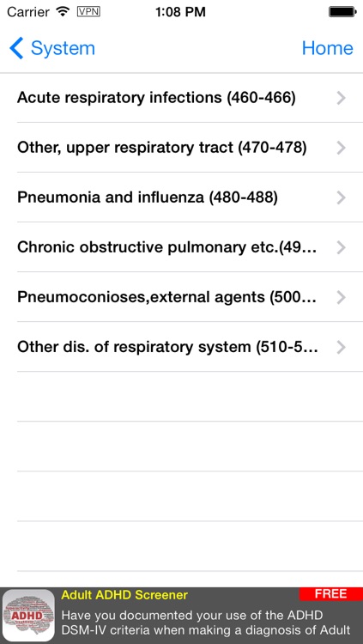Tap chevron on Other dis. of respiratory system

point(341,348)
